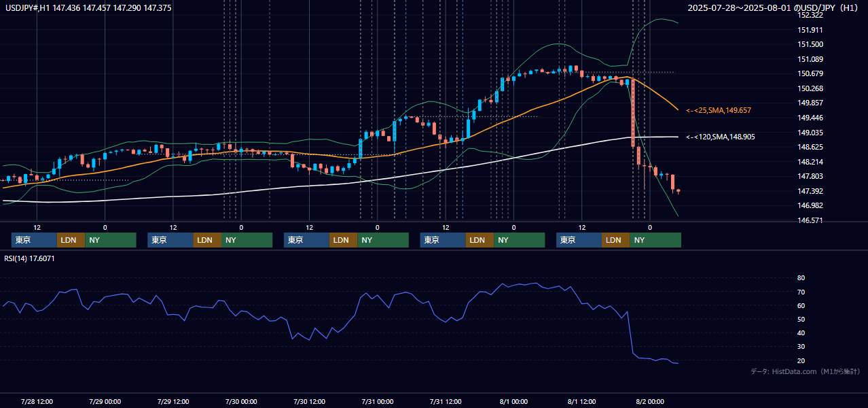Click the 7/29 12:00 time axis label

173,401
